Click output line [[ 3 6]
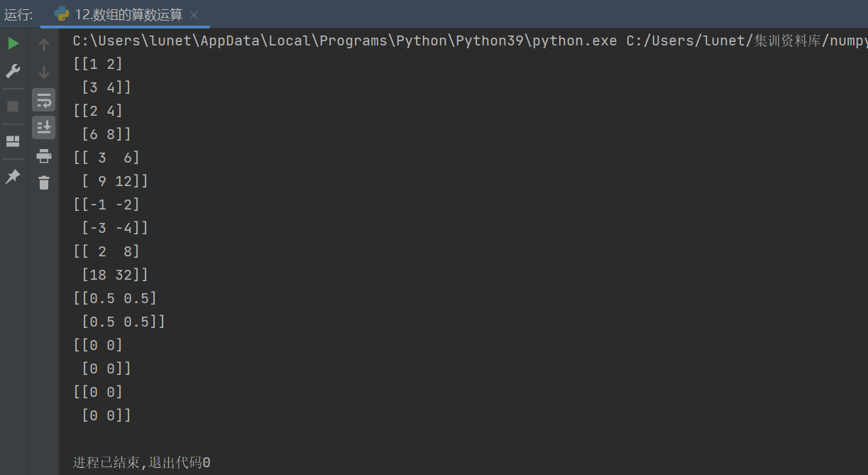 click(106, 158)
